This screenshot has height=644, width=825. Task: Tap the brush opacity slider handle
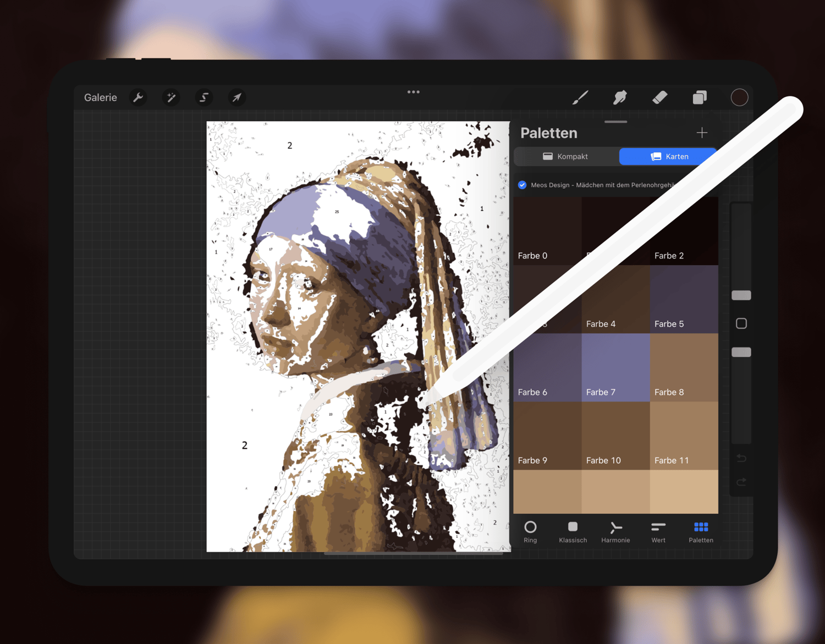click(741, 352)
